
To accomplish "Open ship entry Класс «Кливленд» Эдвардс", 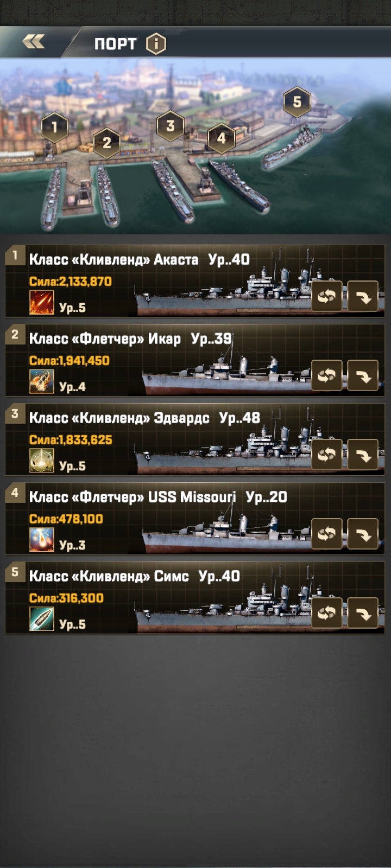I will (195, 439).
